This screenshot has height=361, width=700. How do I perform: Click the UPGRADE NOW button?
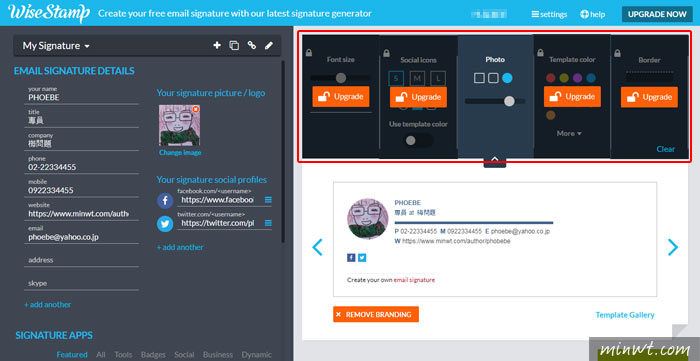pyautogui.click(x=657, y=14)
